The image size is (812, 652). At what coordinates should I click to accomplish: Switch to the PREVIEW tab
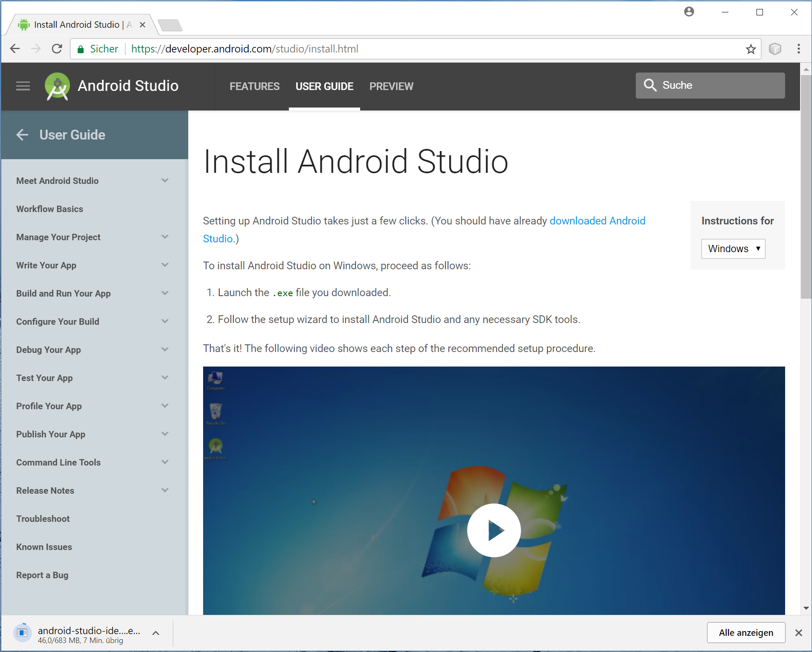tap(391, 86)
